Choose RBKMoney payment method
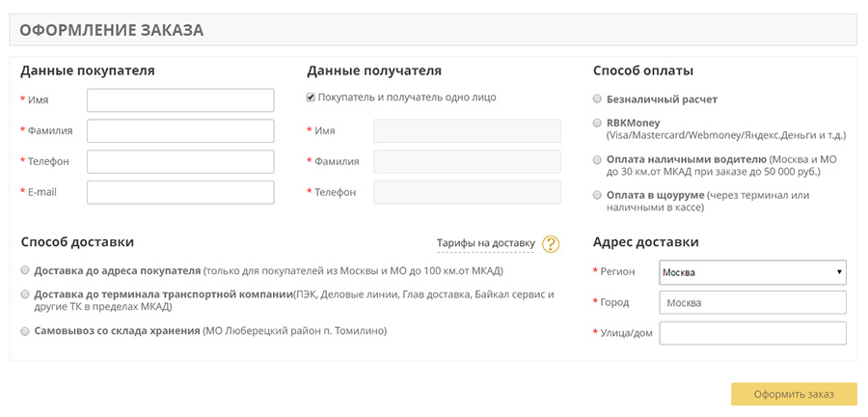868x417 pixels. (x=598, y=124)
